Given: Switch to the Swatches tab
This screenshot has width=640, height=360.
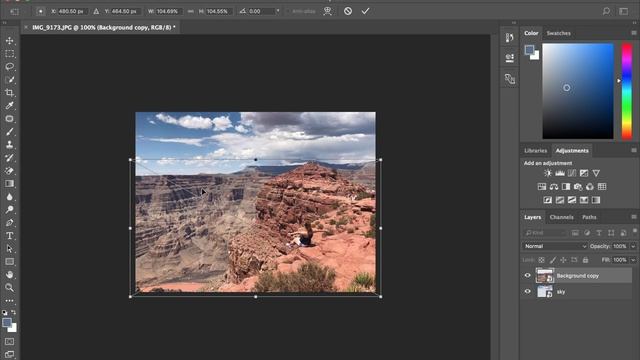Looking at the screenshot, I should [x=558, y=33].
